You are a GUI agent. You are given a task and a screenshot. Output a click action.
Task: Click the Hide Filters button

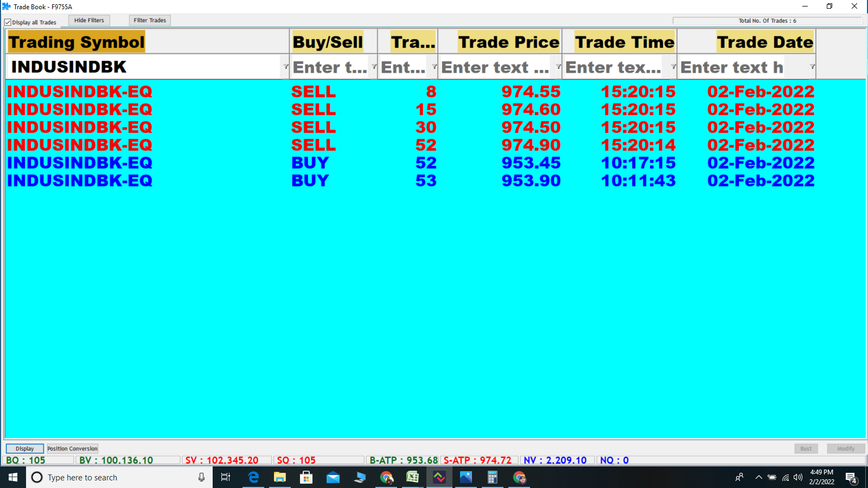(89, 20)
